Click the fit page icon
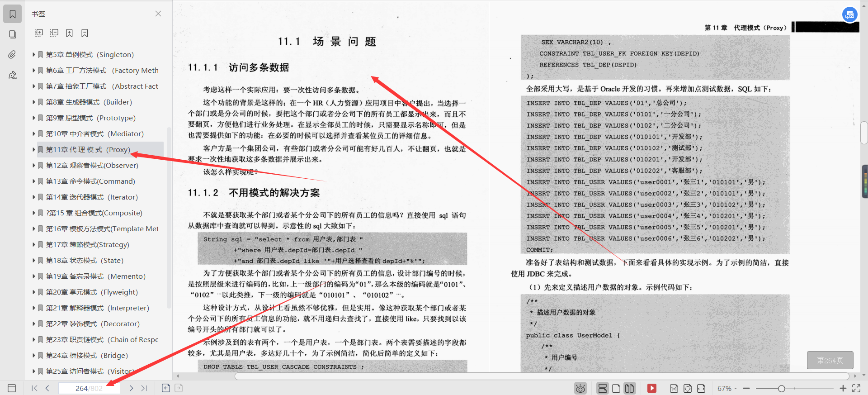The width and height of the screenshot is (868, 395). [688, 388]
